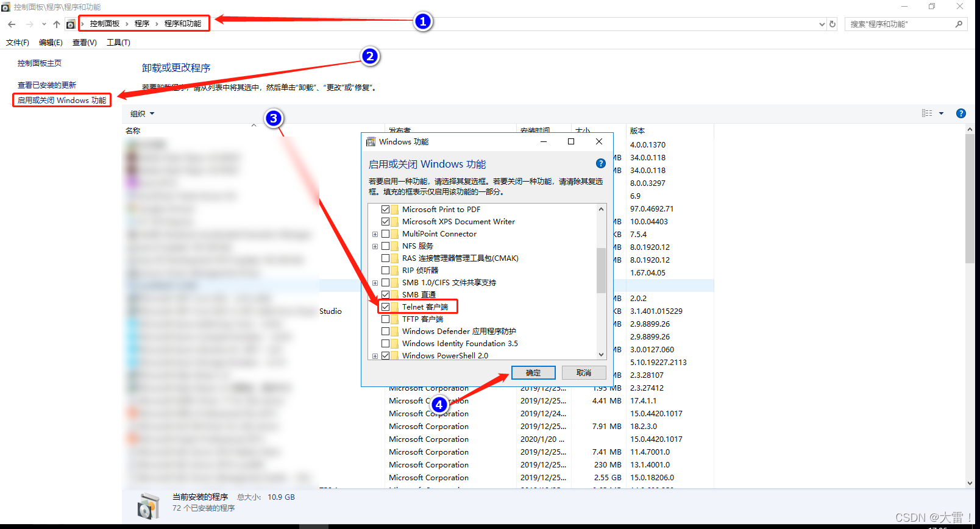Open the 编辑(E) menu
The image size is (980, 529).
click(x=51, y=43)
